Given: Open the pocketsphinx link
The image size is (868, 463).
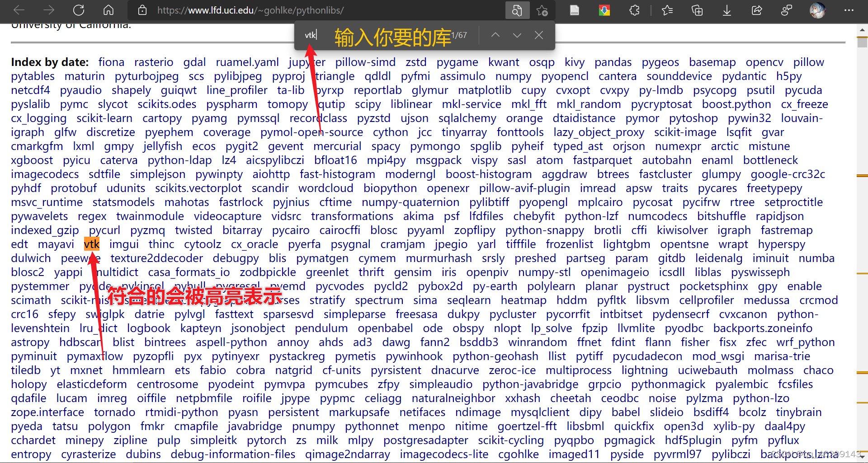Looking at the screenshot, I should (714, 286).
